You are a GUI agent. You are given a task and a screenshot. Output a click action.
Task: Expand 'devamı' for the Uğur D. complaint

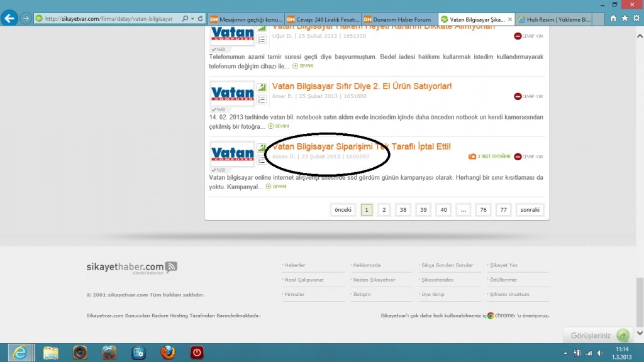303,65
